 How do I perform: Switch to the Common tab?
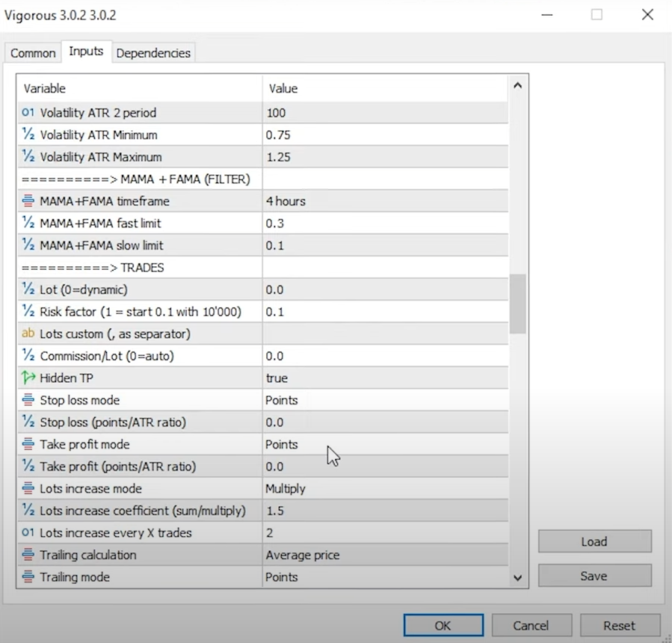coord(33,53)
